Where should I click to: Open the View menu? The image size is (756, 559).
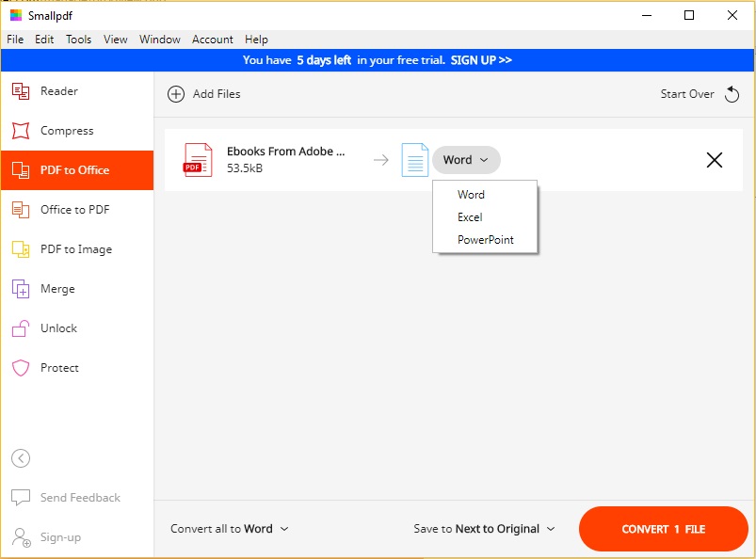click(x=116, y=40)
